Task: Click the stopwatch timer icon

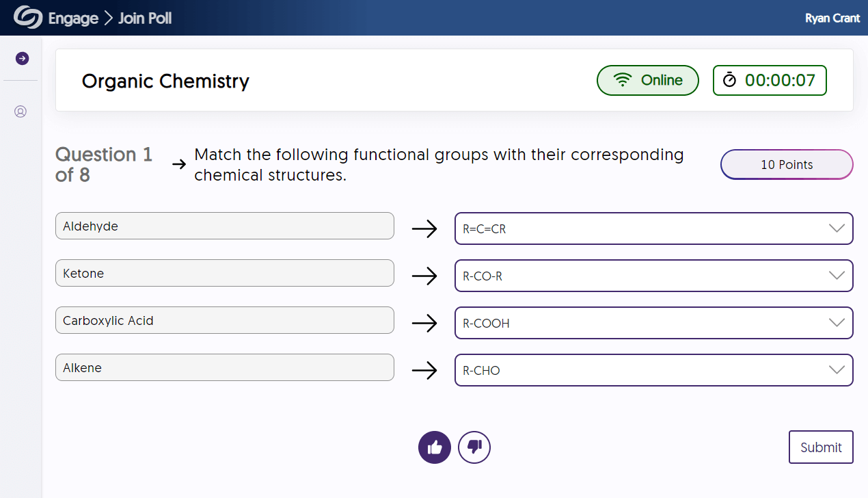Action: point(730,80)
